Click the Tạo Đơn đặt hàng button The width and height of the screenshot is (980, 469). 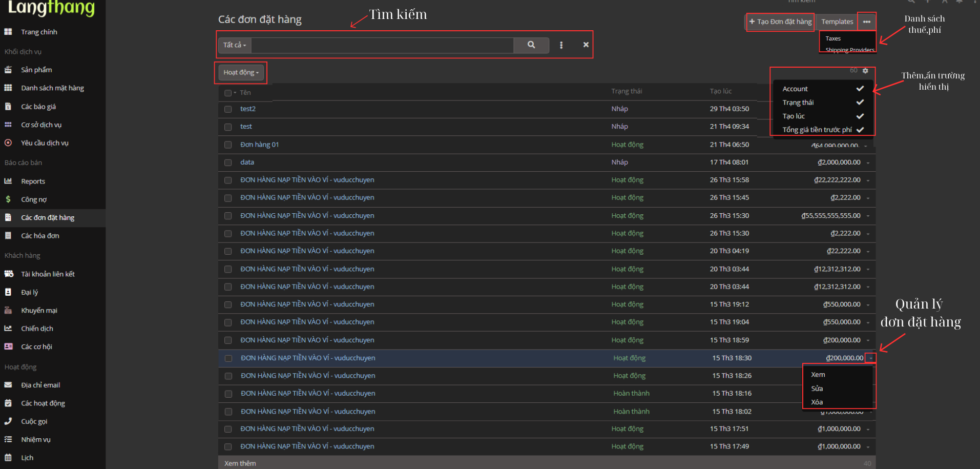780,22
